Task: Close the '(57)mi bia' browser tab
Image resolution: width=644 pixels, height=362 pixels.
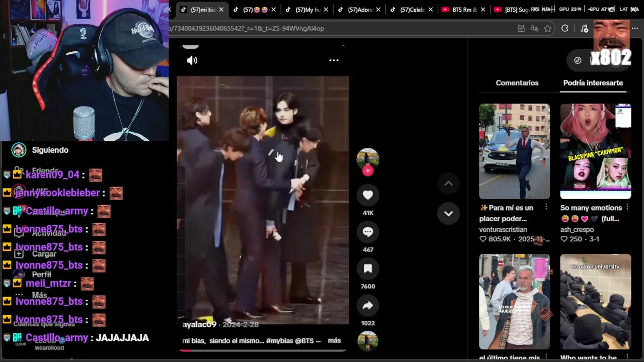Action: [x=221, y=10]
